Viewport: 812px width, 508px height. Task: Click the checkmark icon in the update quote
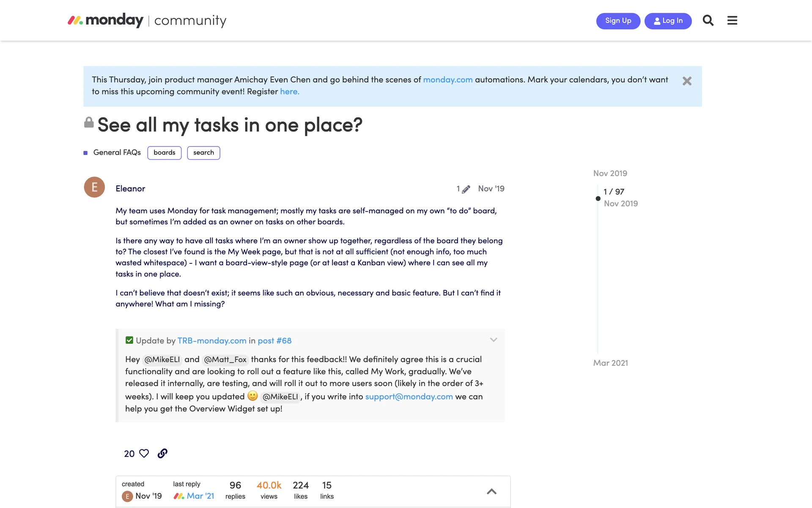click(129, 340)
